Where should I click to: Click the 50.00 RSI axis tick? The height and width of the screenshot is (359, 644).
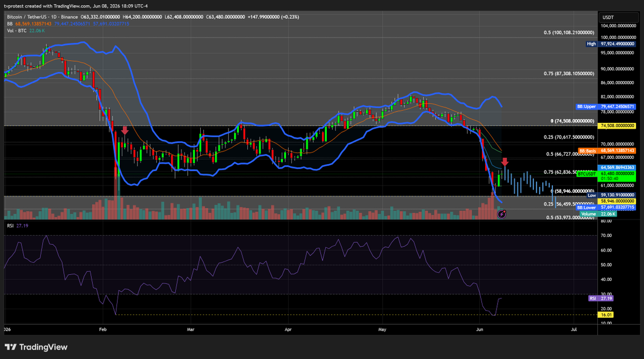607,265
